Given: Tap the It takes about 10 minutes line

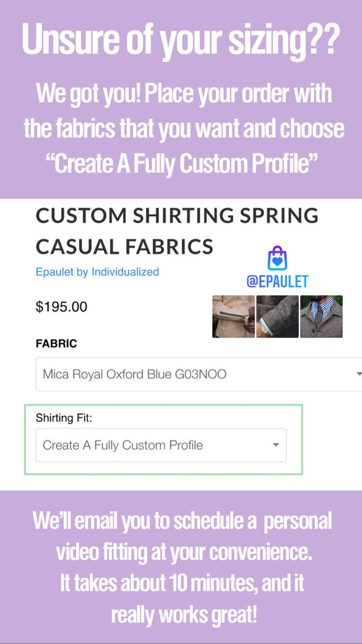Looking at the screenshot, I should pyautogui.click(x=182, y=583).
